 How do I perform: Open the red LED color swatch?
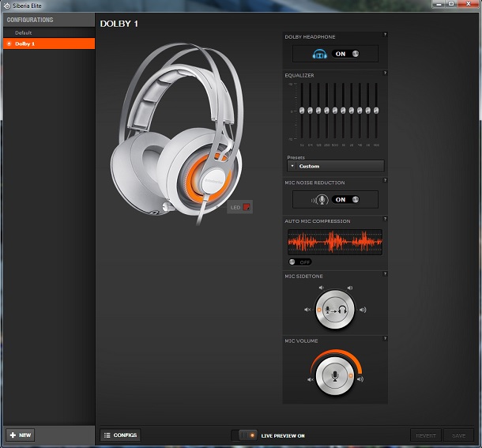(x=247, y=207)
